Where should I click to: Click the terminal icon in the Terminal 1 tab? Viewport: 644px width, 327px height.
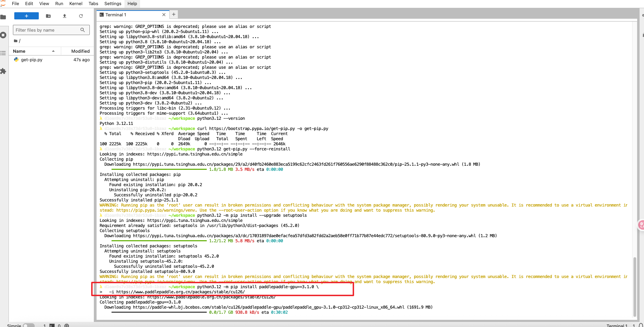101,15
